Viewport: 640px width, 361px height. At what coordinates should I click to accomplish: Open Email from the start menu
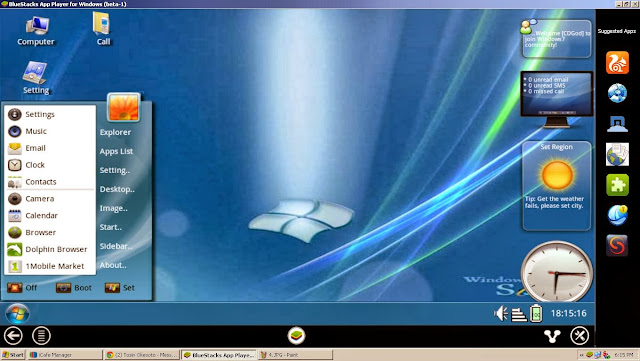pyautogui.click(x=50, y=148)
